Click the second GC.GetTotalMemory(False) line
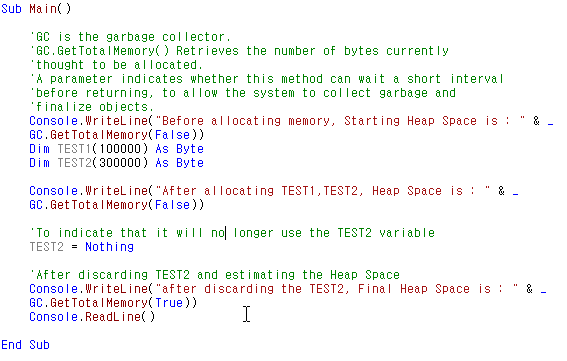The width and height of the screenshot is (567, 361). coord(116,205)
